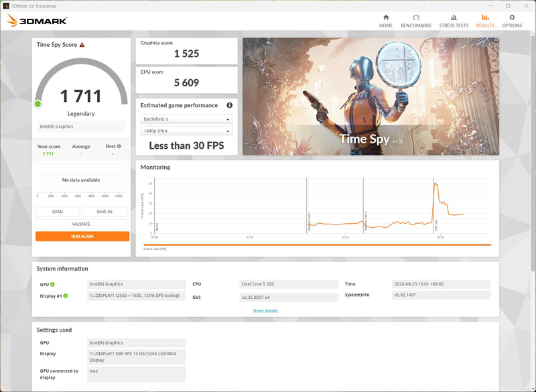
Task: Click the Graphics test 1 marker in chart
Action: 309,221
